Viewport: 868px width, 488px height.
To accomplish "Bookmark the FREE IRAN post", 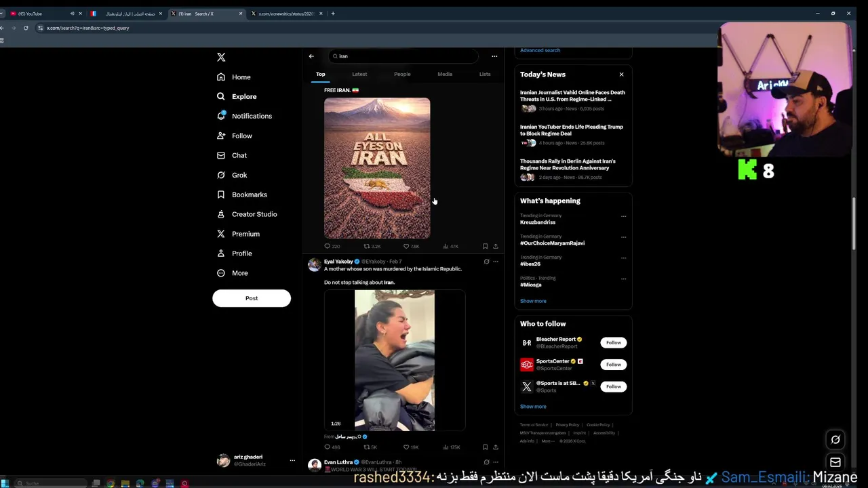I will [485, 246].
